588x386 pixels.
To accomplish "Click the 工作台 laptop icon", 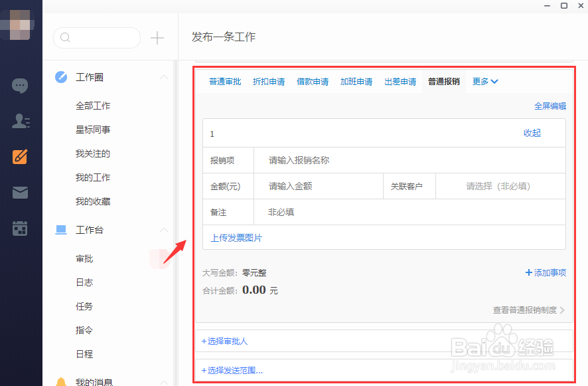I will (61, 229).
